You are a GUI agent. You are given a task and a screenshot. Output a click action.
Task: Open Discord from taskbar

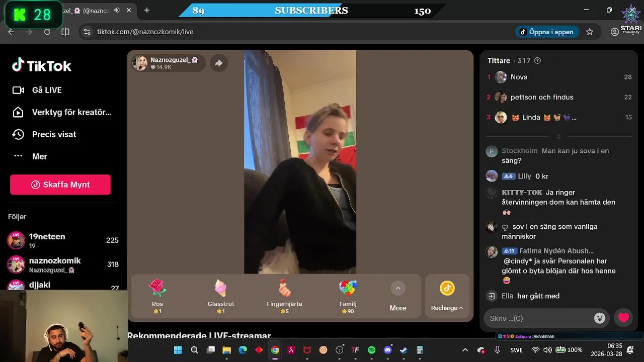[388, 350]
